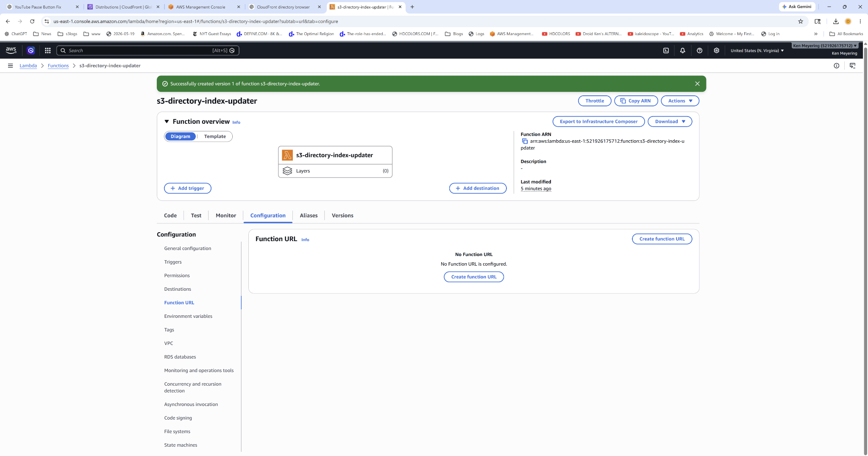Switch to the Code tab
The height and width of the screenshot is (456, 868).
[170, 215]
